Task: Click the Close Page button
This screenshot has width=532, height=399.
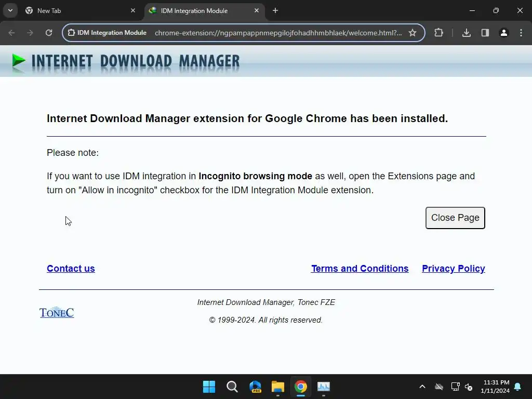Action: pos(455,218)
